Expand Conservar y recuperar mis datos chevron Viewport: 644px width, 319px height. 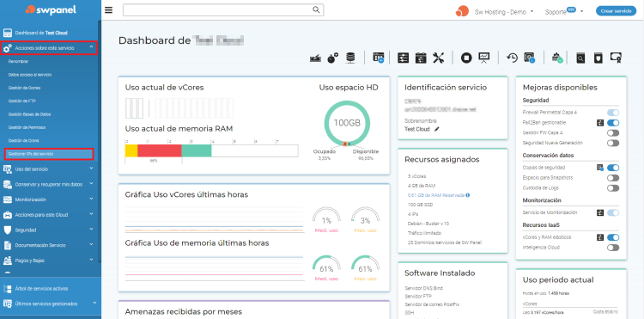click(91, 184)
